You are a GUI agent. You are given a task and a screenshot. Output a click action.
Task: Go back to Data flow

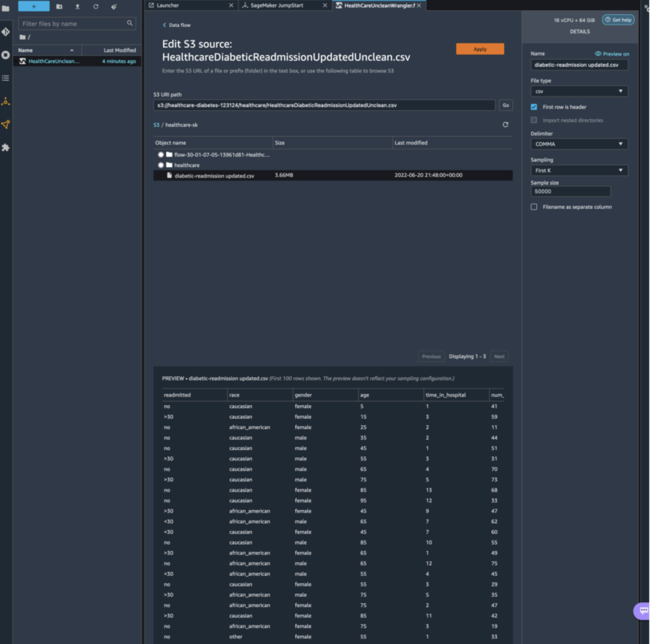click(177, 25)
